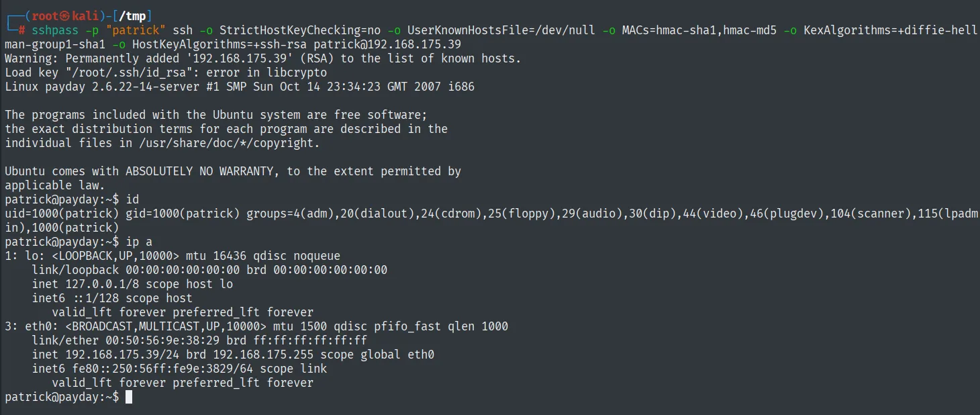This screenshot has height=415, width=980.
Task: Click the sshpass command word
Action: tap(55, 30)
